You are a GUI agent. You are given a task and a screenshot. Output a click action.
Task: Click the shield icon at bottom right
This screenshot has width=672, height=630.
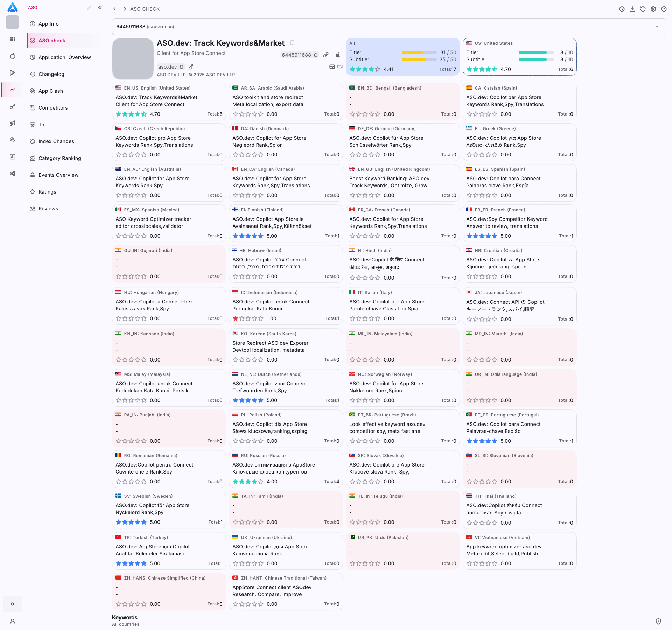(x=658, y=622)
